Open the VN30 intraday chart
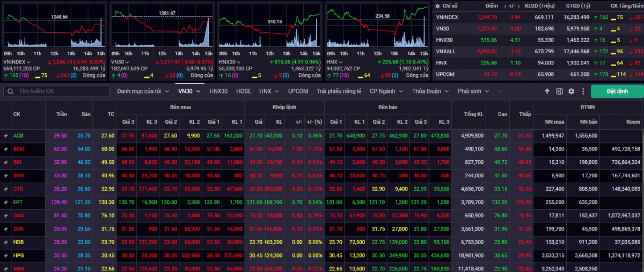 (x=163, y=26)
